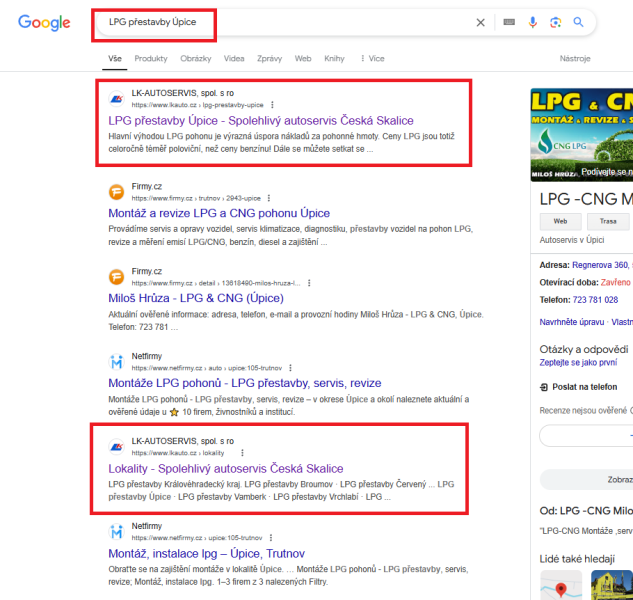Open the on-screen keyboard icon
The width and height of the screenshot is (633, 600).
[509, 22]
